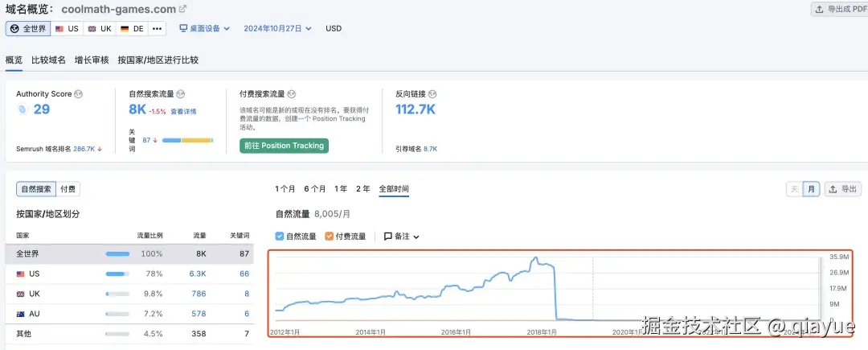Click the keyword distribution color bar

pos(187,140)
